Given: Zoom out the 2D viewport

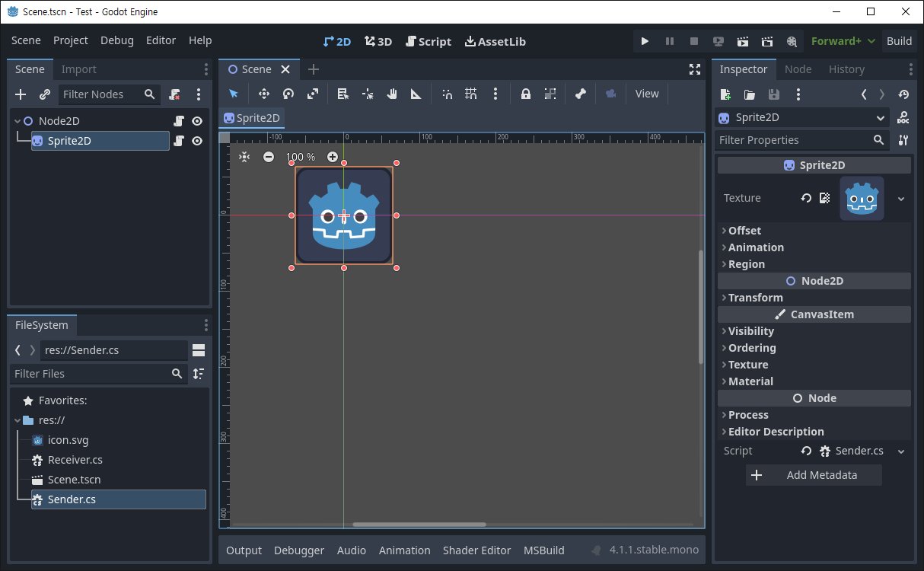Looking at the screenshot, I should tap(269, 157).
